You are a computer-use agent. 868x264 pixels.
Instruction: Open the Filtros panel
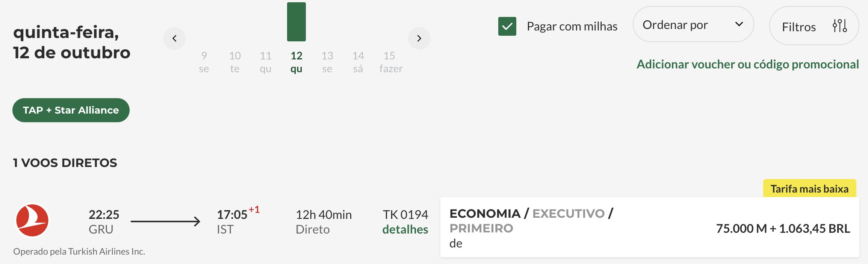pos(814,26)
